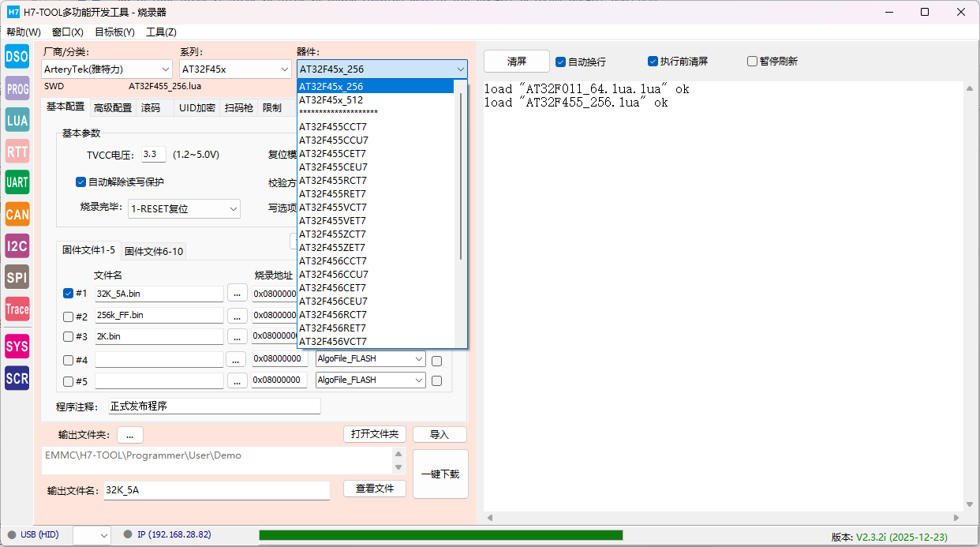Switch to the 高级配置 tab
Screen dimensions: 980x547
point(113,108)
